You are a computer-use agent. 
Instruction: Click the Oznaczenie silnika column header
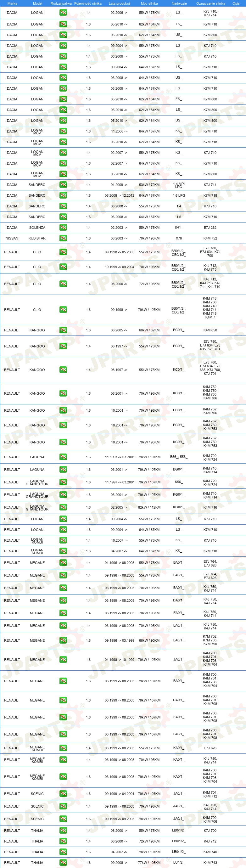click(x=211, y=3)
